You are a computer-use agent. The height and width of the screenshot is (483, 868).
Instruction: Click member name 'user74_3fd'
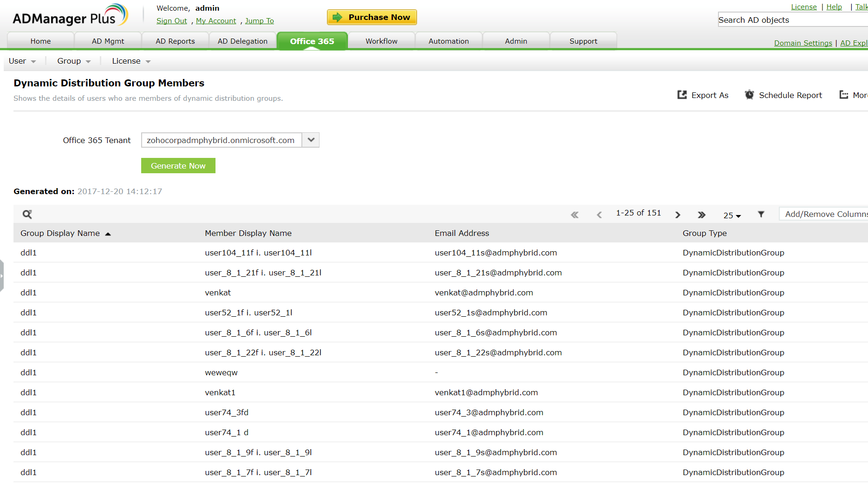click(227, 412)
